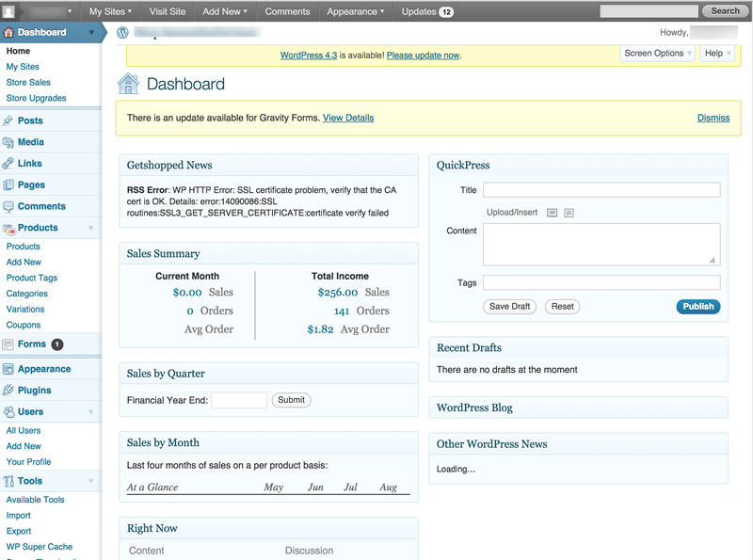Screen dimensions: 753x560
Task: Click Publish in QuickPress
Action: (698, 307)
